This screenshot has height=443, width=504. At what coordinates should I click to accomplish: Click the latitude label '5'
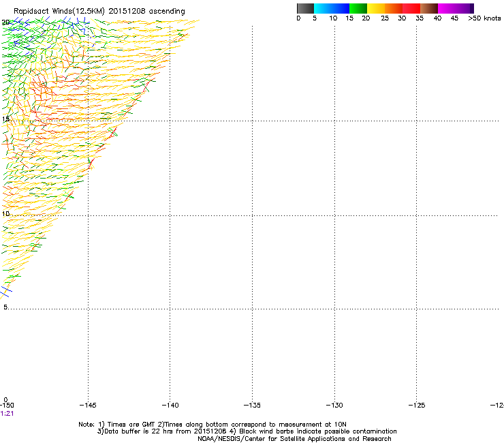(5, 307)
